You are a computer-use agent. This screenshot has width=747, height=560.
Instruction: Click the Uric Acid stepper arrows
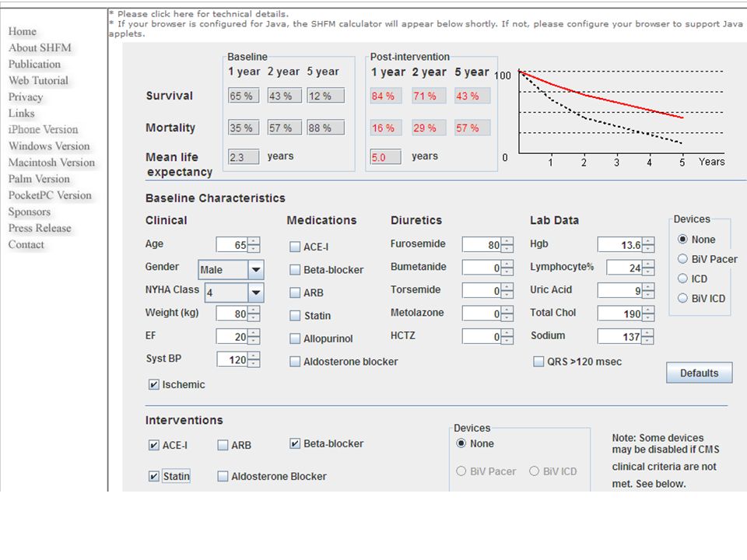(x=648, y=290)
